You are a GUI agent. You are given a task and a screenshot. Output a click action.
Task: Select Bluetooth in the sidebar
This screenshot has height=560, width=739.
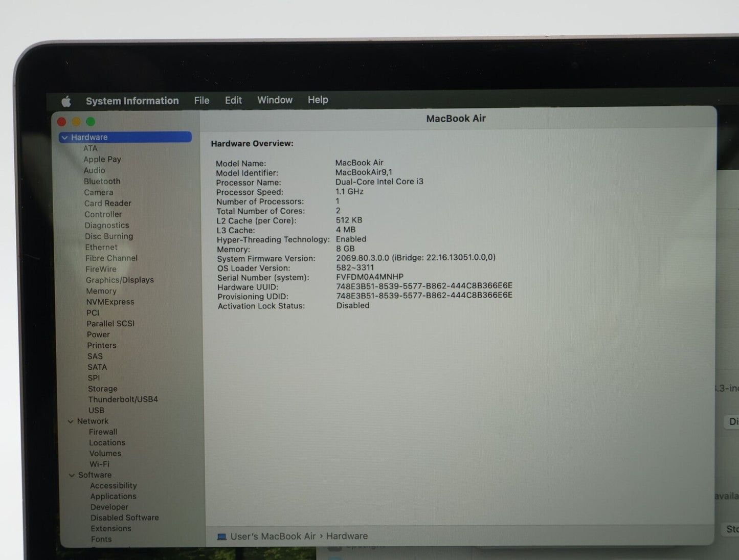pos(102,181)
